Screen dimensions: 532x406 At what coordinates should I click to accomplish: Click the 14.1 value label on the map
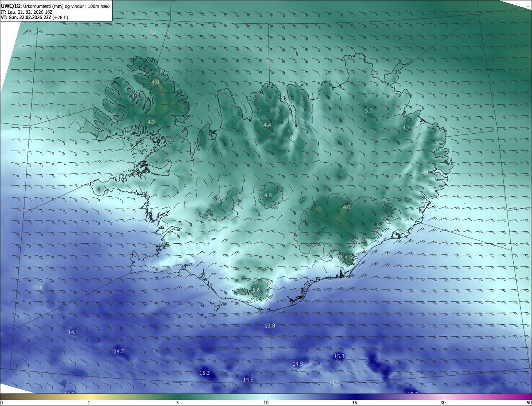point(73,332)
